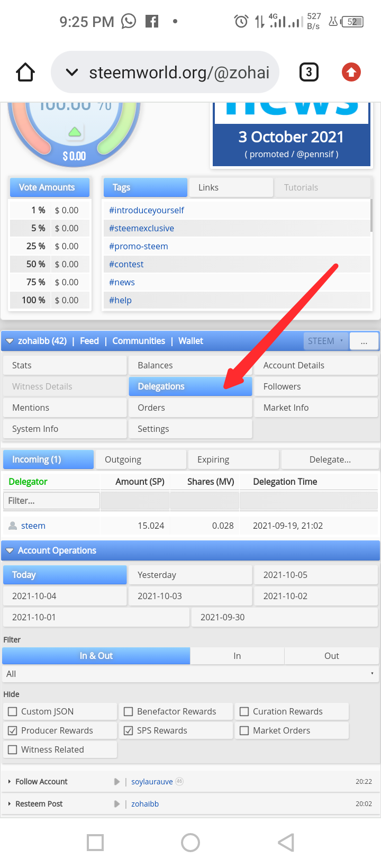
Task: Select the Yesterday operations button
Action: (190, 575)
